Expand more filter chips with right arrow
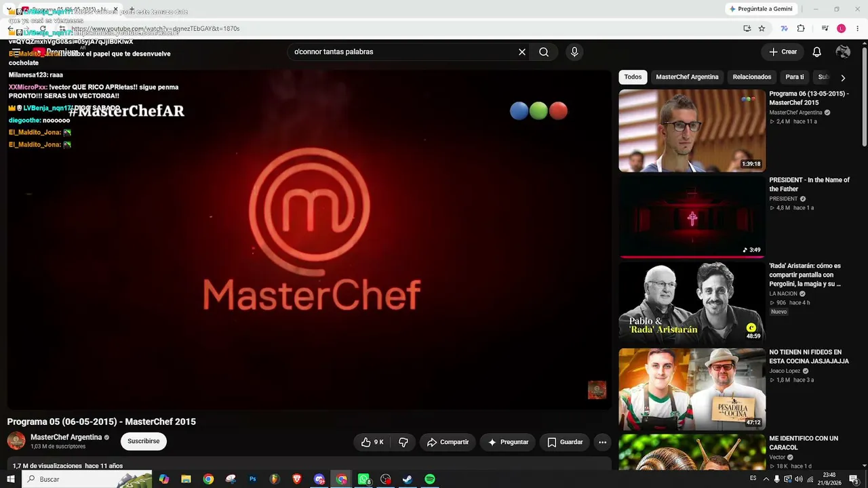868x488 pixels. pyautogui.click(x=843, y=78)
